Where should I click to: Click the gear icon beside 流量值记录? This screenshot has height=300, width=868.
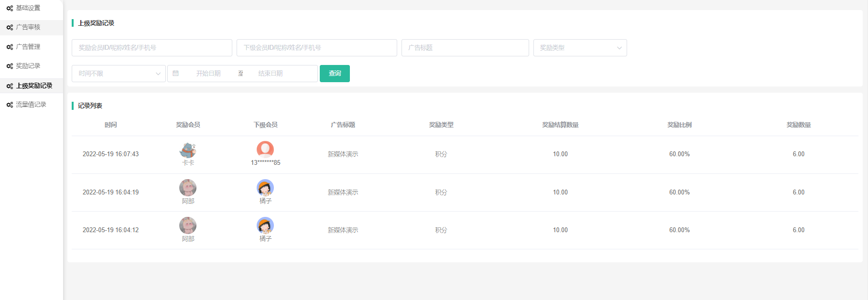[10, 105]
